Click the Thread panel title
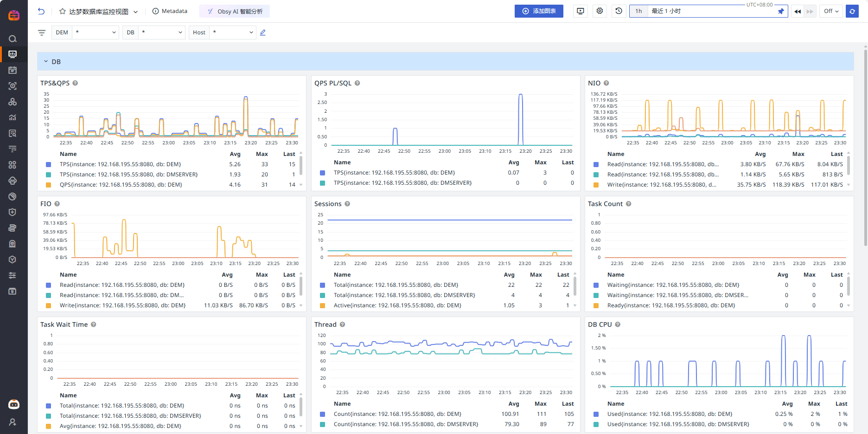 (x=325, y=324)
